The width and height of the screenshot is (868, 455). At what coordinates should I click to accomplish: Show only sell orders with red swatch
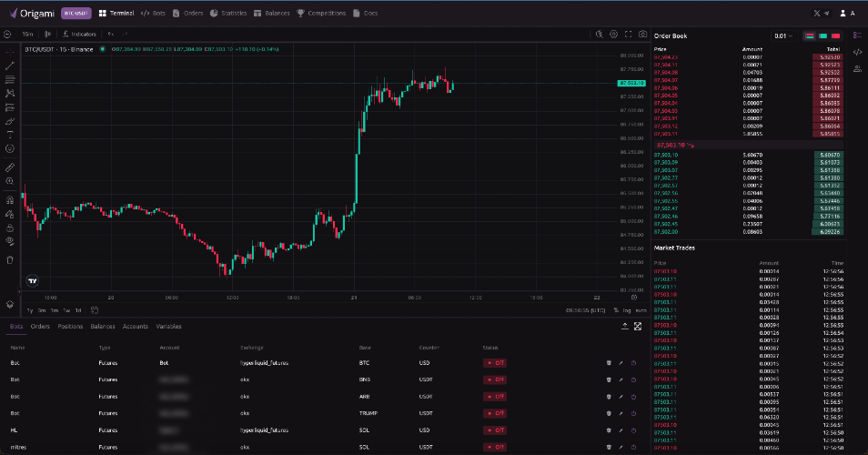tap(836, 36)
